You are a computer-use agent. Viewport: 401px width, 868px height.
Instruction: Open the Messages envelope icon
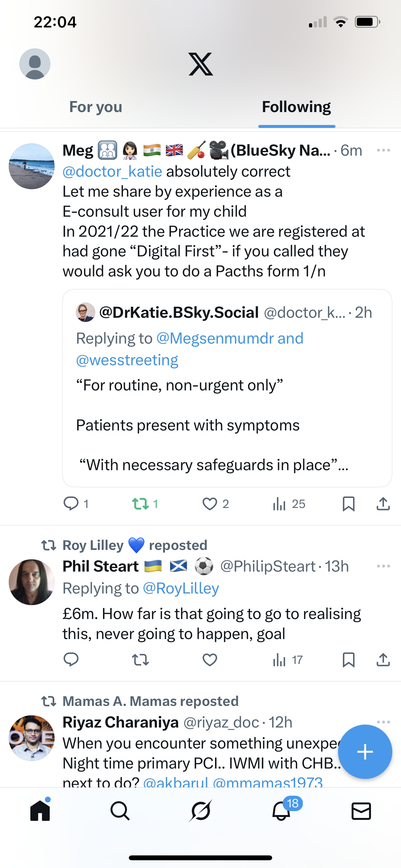[361, 811]
